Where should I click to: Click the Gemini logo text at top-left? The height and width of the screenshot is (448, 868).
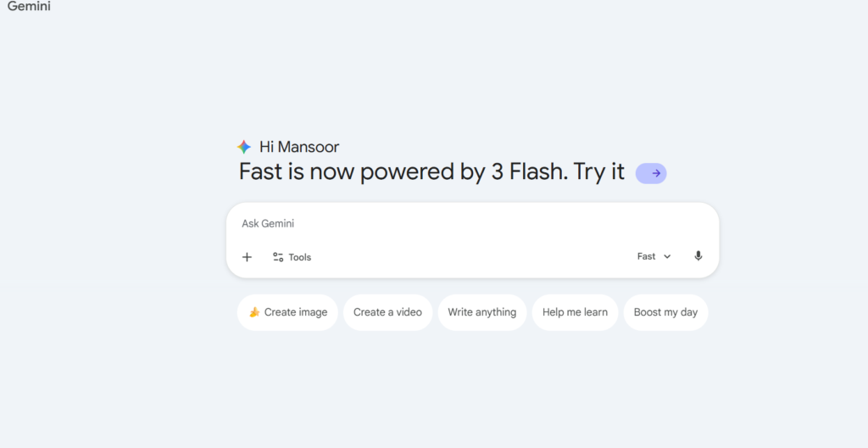tap(29, 7)
